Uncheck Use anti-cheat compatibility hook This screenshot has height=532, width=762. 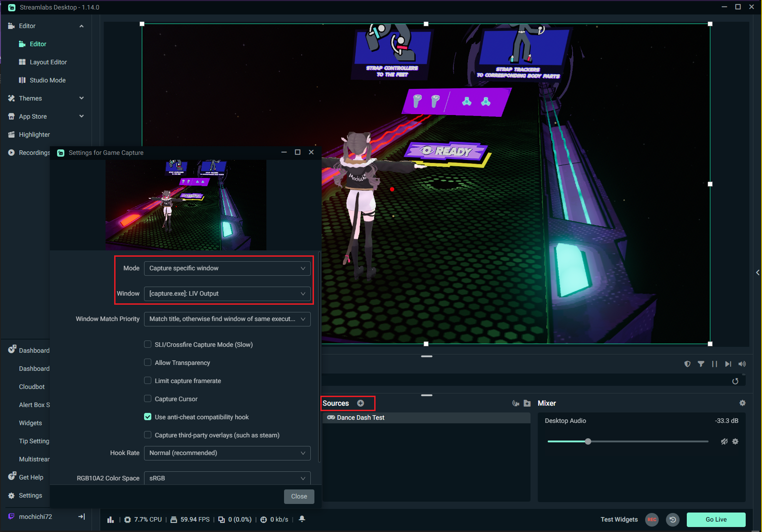click(x=148, y=417)
